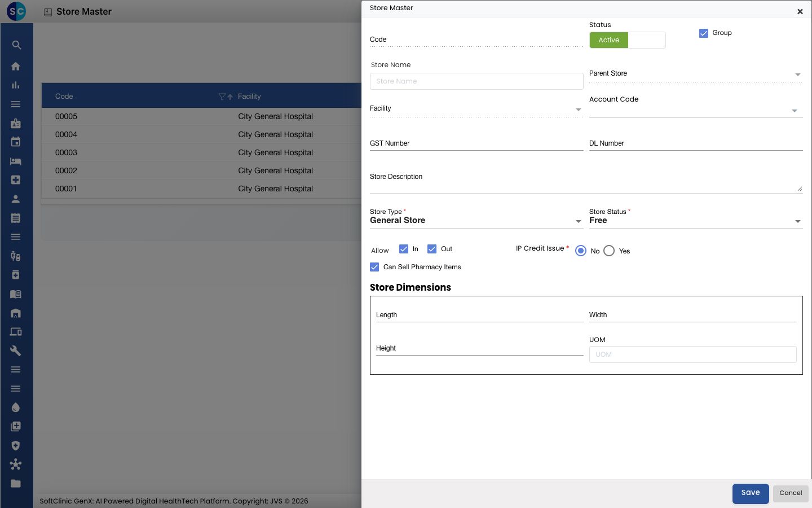Click the search magnifier icon in sidebar
This screenshot has height=508, width=812.
pos(16,45)
